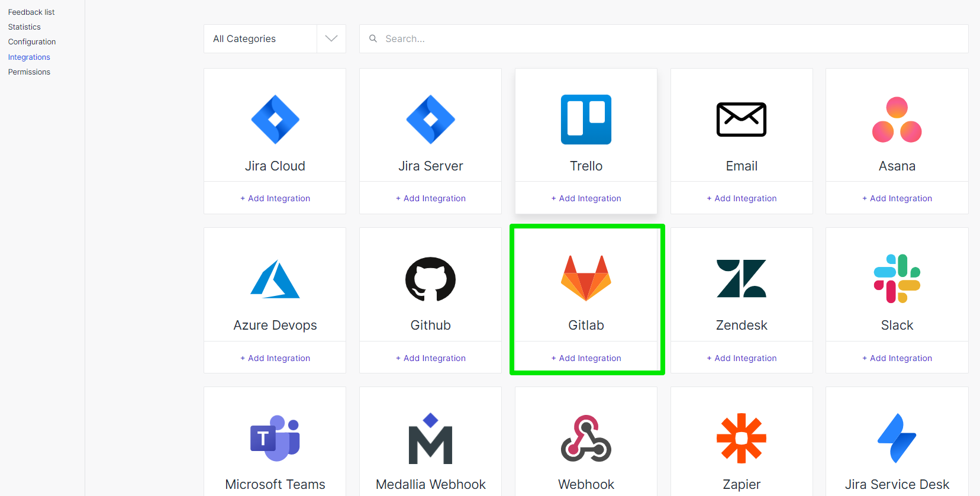Click the Zendesk card title

coord(742,325)
